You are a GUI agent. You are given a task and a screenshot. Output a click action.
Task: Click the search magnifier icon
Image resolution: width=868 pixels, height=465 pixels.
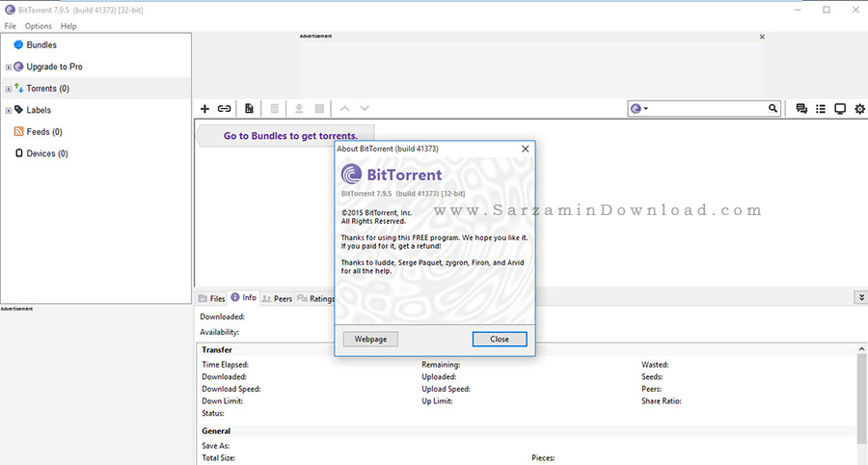pos(773,108)
